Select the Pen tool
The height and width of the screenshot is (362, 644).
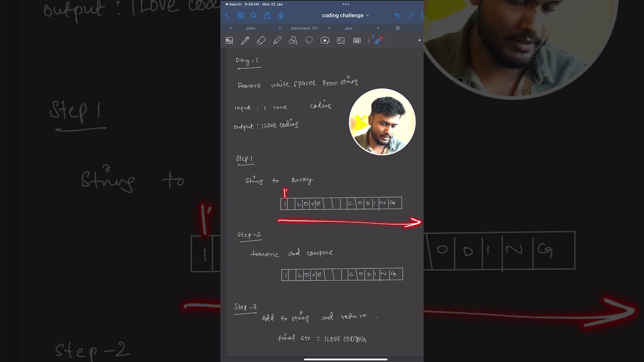coord(245,41)
